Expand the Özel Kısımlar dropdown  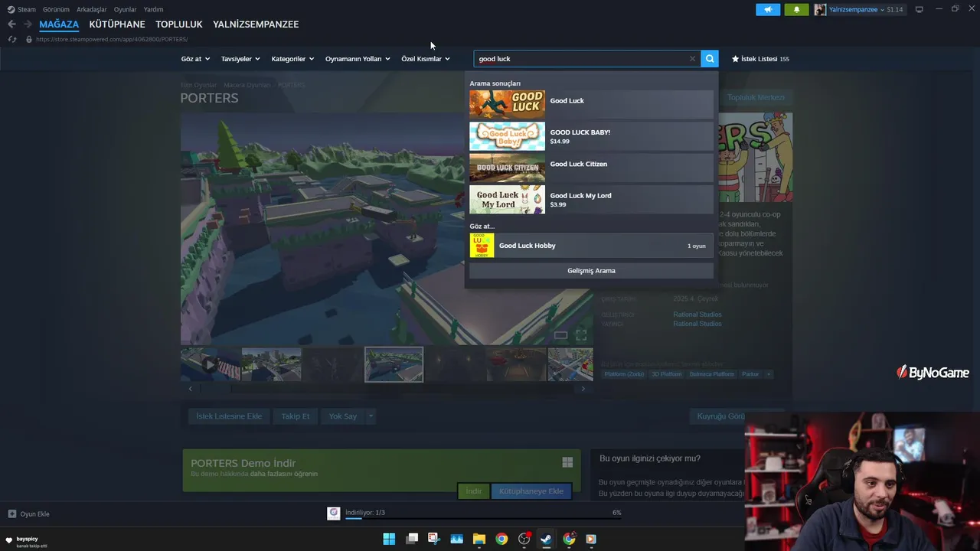[x=426, y=59]
